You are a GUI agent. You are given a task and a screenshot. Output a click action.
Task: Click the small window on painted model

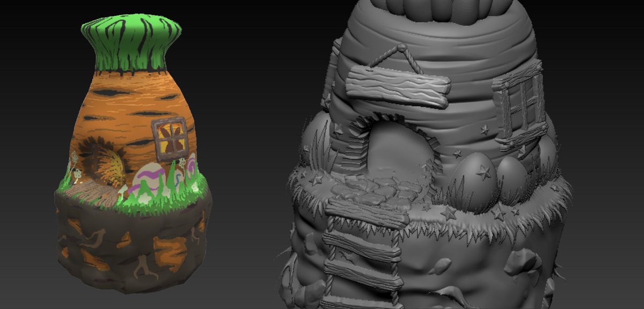click(x=170, y=139)
